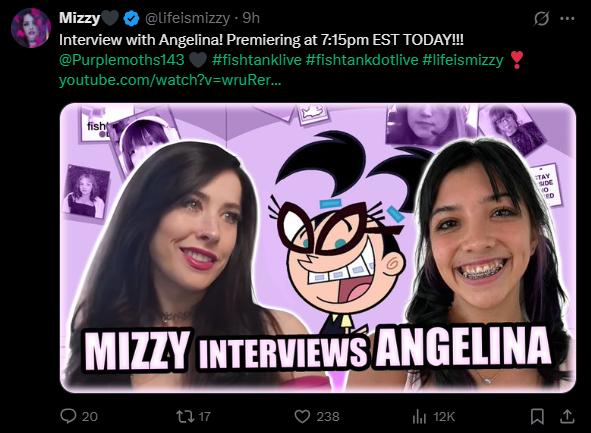
Task: Share the post via upload arrow icon
Action: point(567,416)
